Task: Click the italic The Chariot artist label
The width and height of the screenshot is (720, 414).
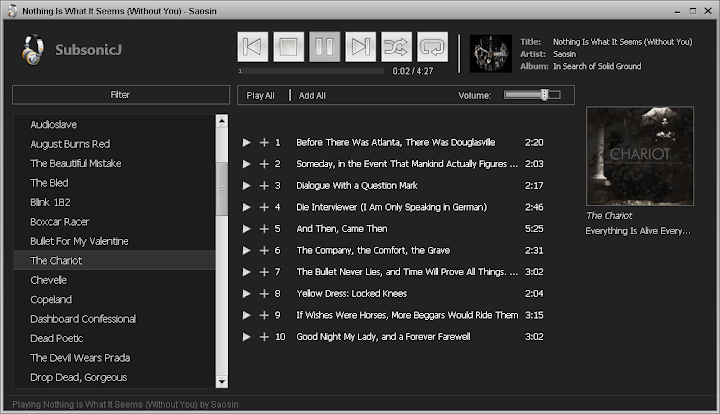Action: (609, 216)
